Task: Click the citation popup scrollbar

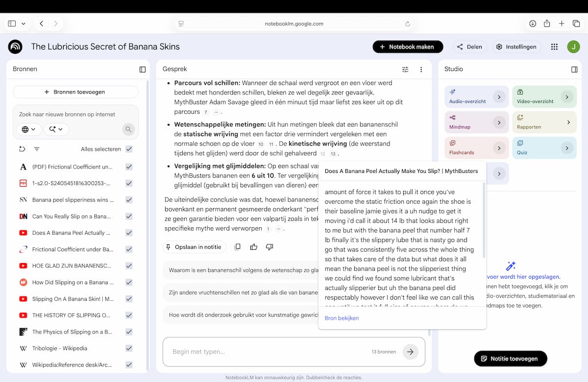Action: 484,220
